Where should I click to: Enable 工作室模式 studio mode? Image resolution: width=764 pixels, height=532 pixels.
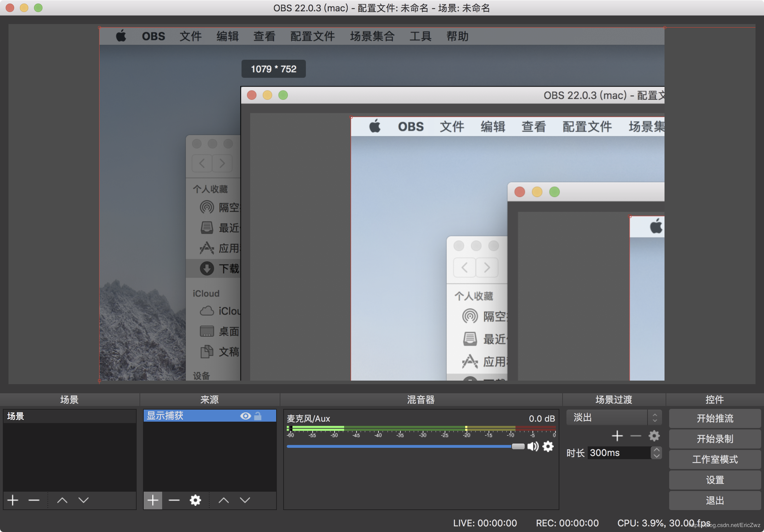(x=715, y=459)
